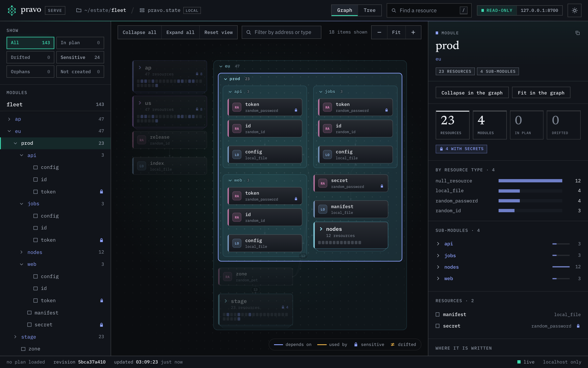Toggle the light theme sun icon

coord(574,10)
